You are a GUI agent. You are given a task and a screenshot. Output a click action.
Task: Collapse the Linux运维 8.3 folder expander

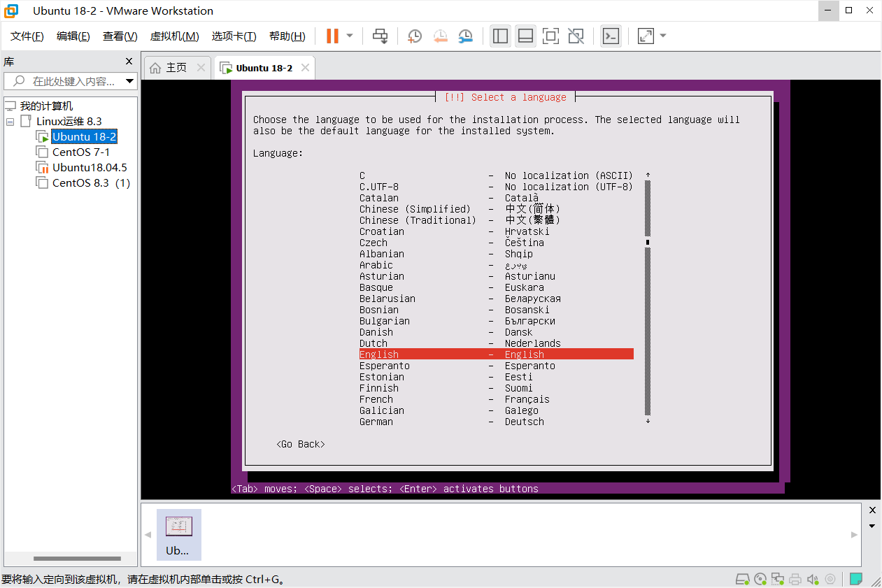click(x=10, y=122)
